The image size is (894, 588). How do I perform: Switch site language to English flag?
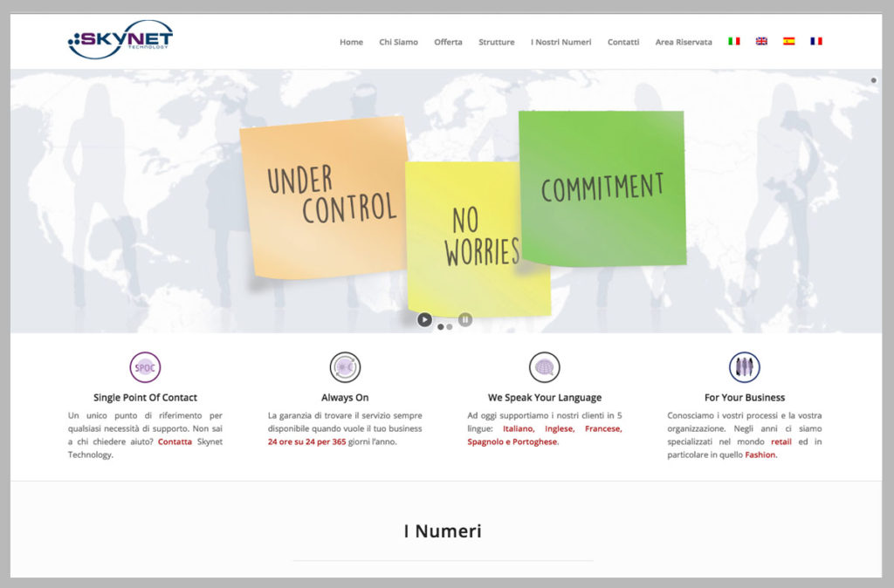[x=761, y=41]
